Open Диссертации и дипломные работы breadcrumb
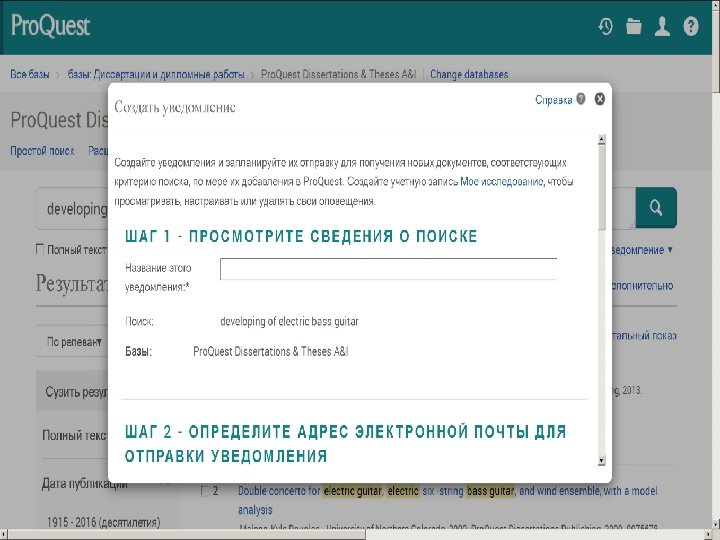The image size is (720, 540). 156,74
